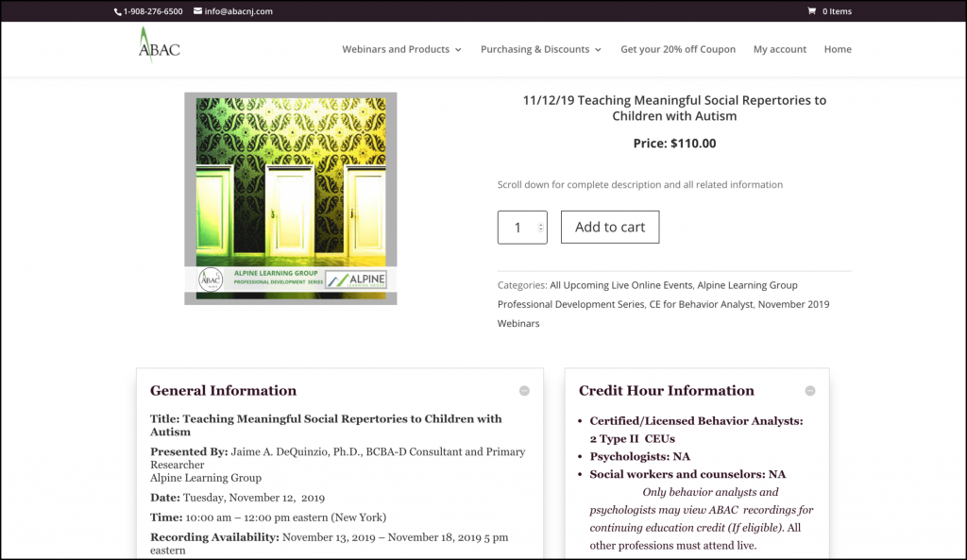
Task: Click the webinar product image
Action: coord(291,198)
